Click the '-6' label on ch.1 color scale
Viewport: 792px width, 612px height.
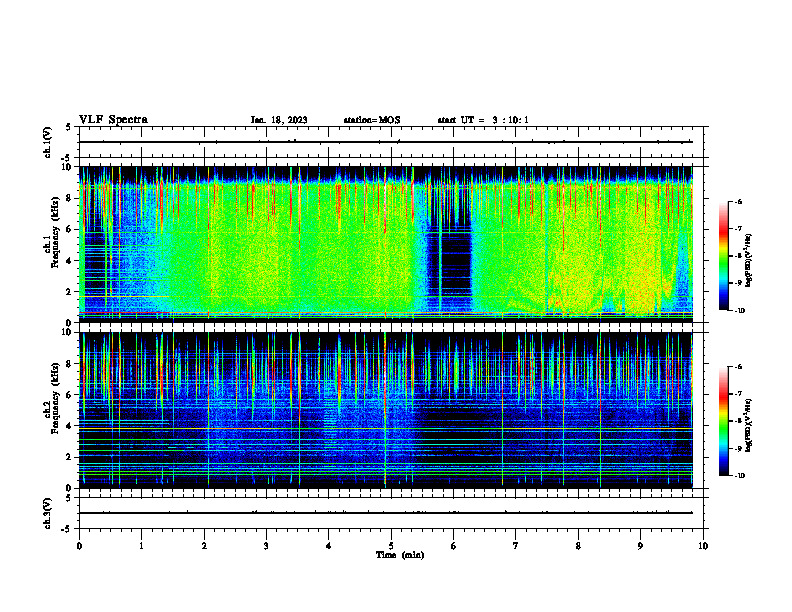point(738,201)
